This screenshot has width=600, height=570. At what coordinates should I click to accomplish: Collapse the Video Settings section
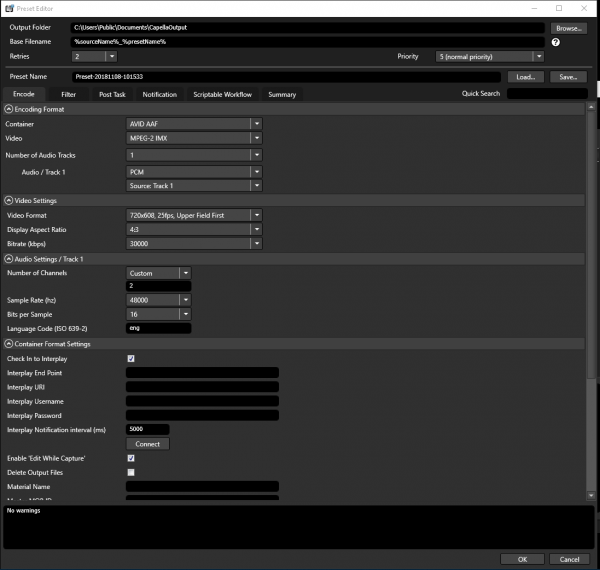(x=9, y=200)
